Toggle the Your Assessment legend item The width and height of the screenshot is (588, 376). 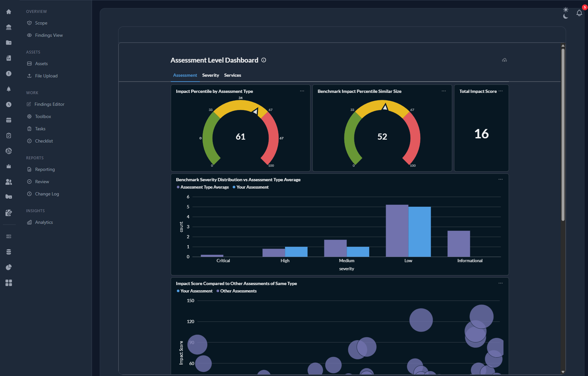pos(250,187)
